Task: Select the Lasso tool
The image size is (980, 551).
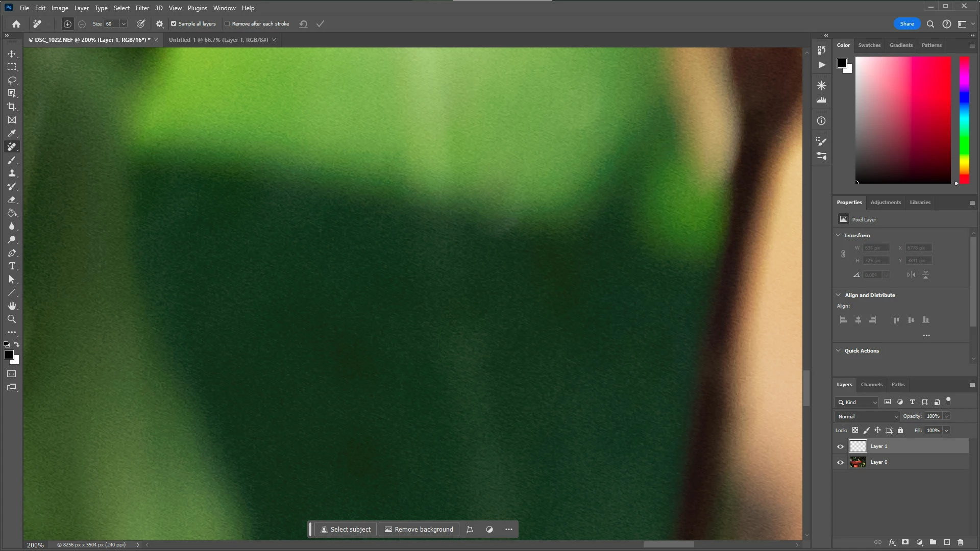Action: click(12, 80)
